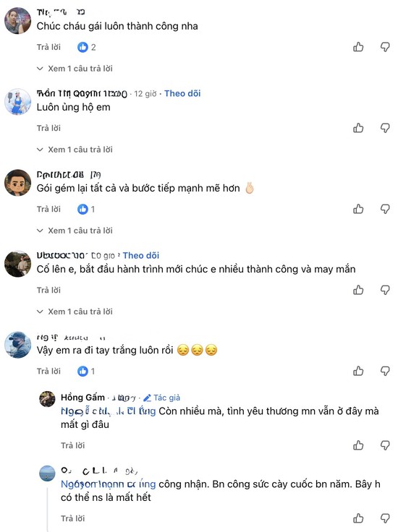Open the reaction count on "Chúc cháu gái" comment

(87, 47)
